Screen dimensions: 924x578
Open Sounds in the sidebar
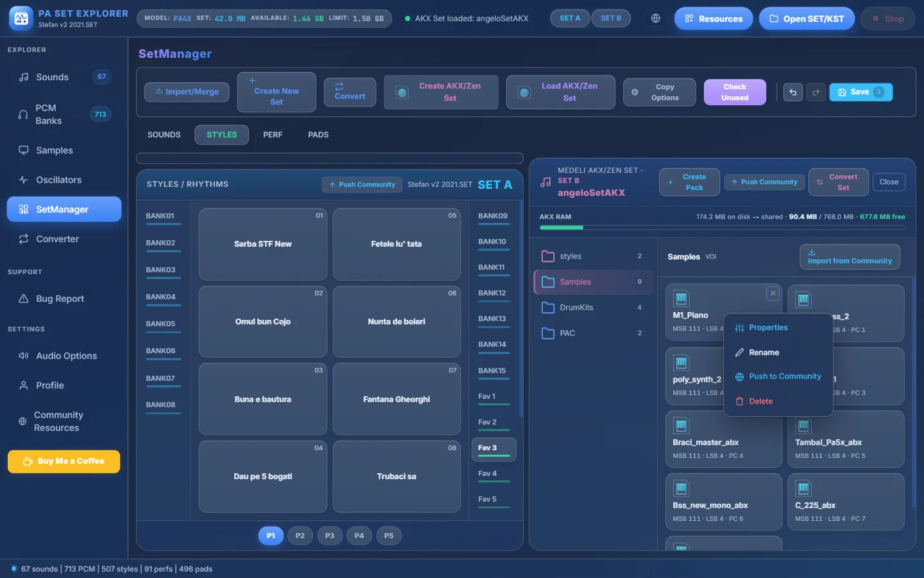[x=64, y=77]
